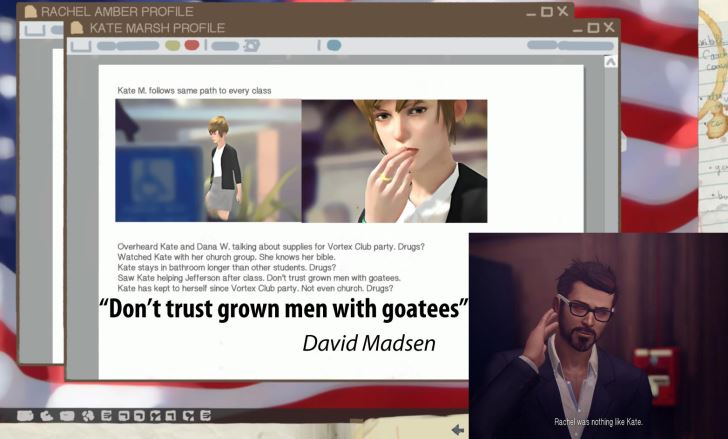Click the yellow-green dot in Kate Marsh toolbar
Screen dimensions: 728x439
click(x=173, y=45)
